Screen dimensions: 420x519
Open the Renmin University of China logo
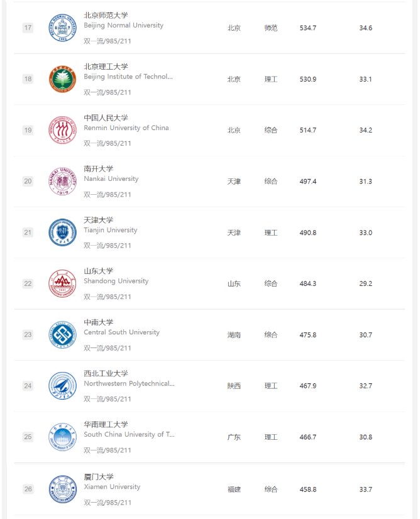pyautogui.click(x=62, y=130)
